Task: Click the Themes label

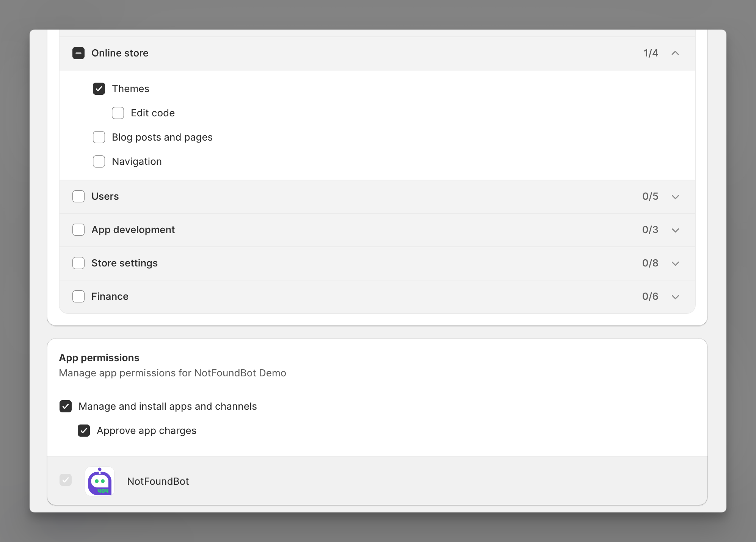Action: [x=130, y=89]
